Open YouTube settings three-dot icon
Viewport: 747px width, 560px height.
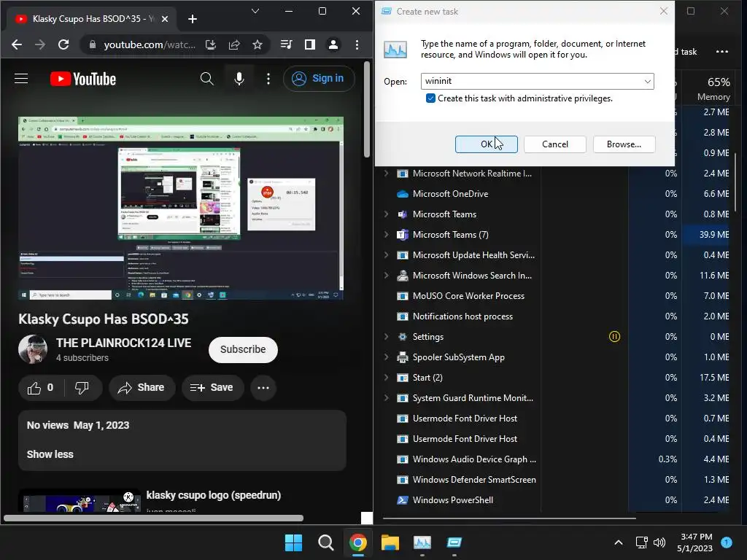(268, 79)
